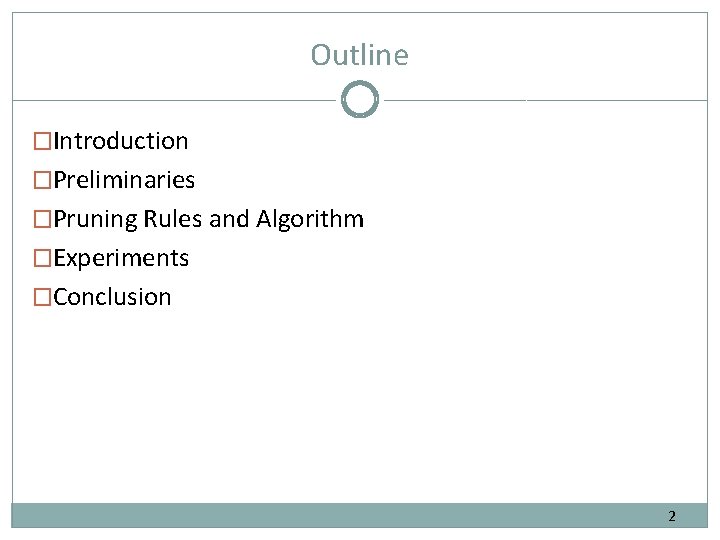The height and width of the screenshot is (540, 720).
Task: Select the Experiments outline item
Action: pos(121,259)
